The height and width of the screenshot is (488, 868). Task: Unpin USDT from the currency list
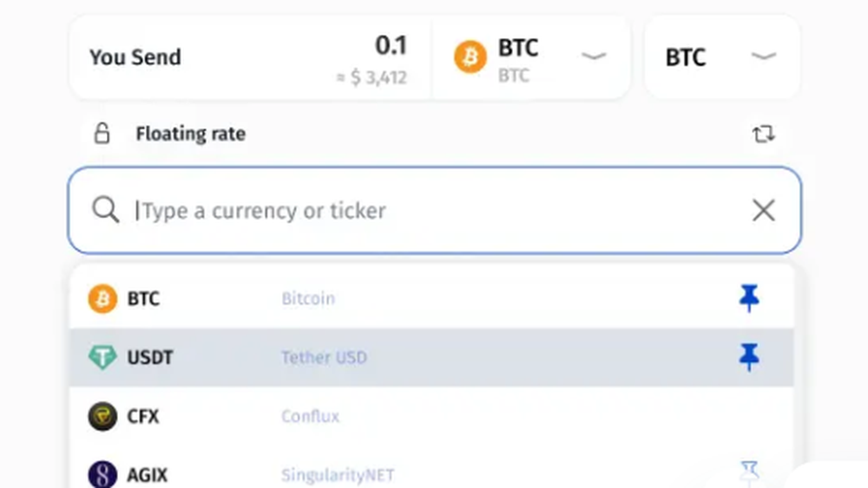[x=749, y=357]
